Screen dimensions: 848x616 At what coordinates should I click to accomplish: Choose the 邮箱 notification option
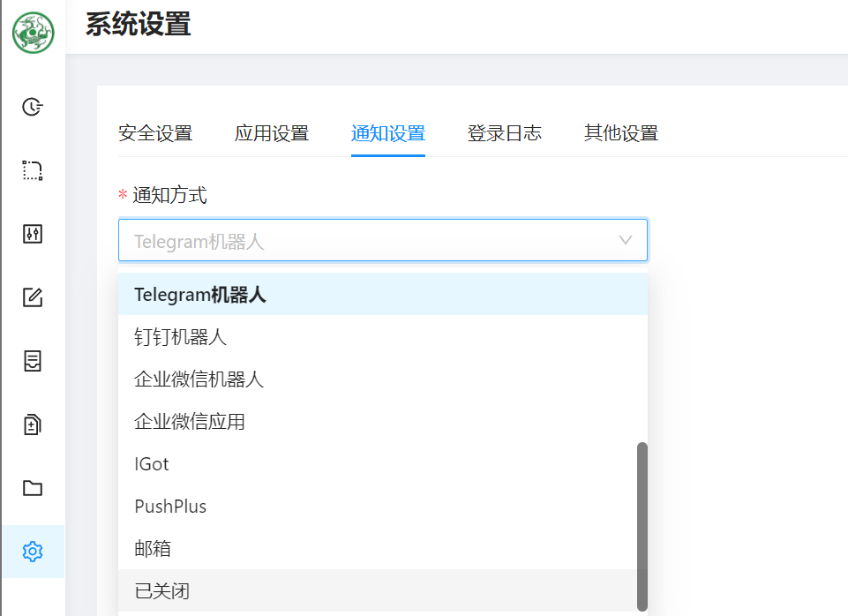click(153, 549)
